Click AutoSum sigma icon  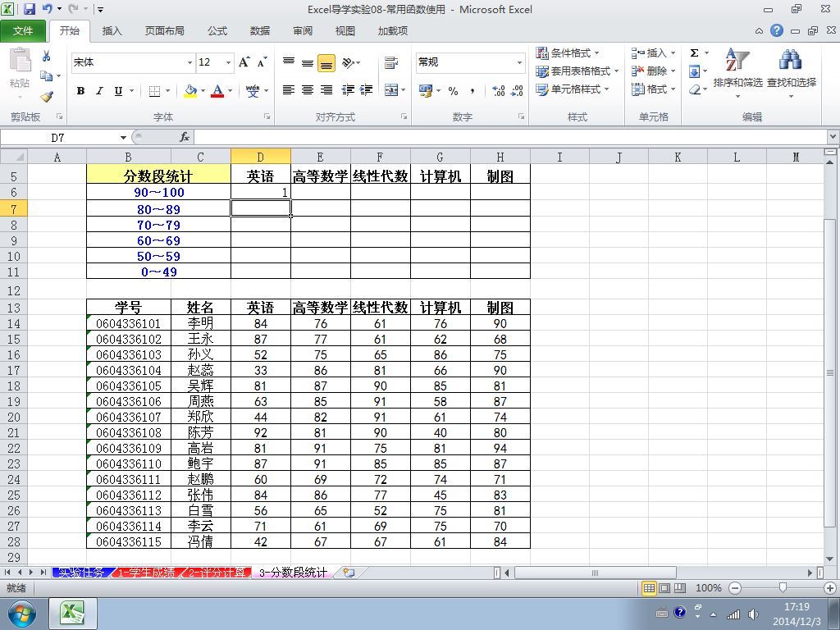coord(694,53)
